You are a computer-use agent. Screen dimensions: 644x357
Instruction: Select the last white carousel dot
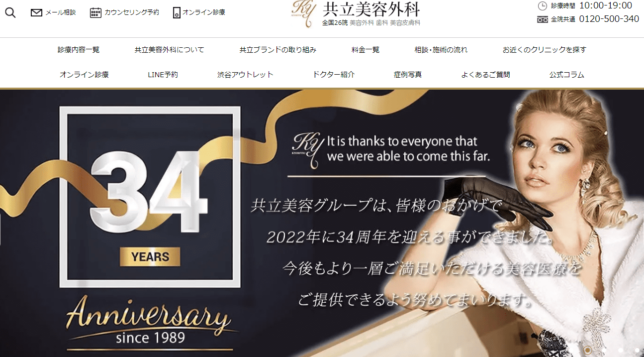[637, 350]
